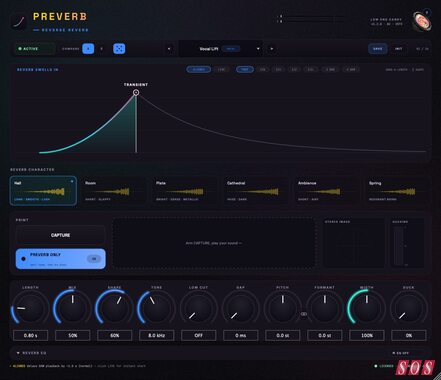Click the 8.0 kHz tone value field
This screenshot has width=441, height=380.
(156, 335)
